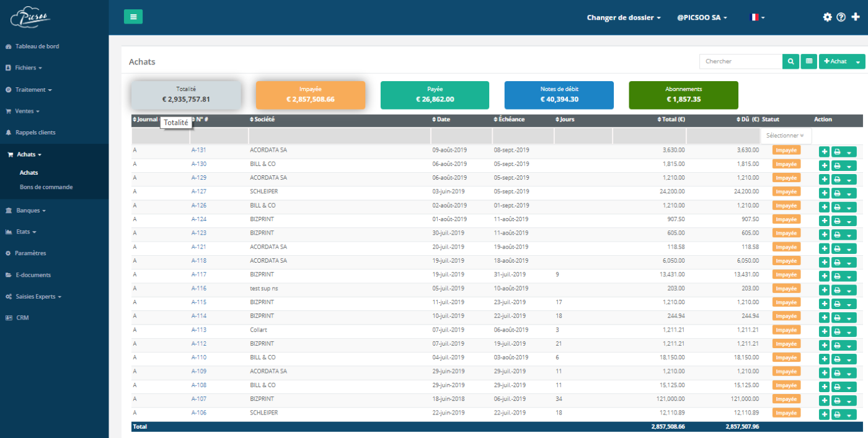Click the plus button for row A-127
868x438 pixels.
(x=824, y=193)
